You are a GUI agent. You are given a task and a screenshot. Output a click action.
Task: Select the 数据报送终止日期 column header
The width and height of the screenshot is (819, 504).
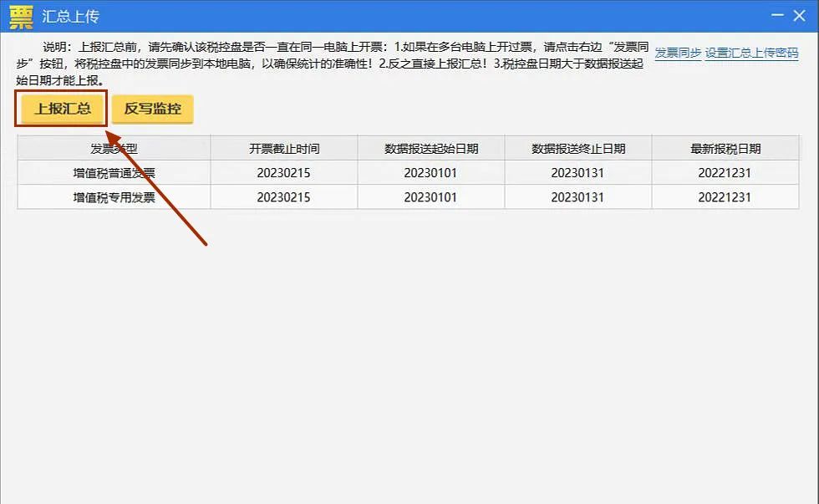point(578,148)
